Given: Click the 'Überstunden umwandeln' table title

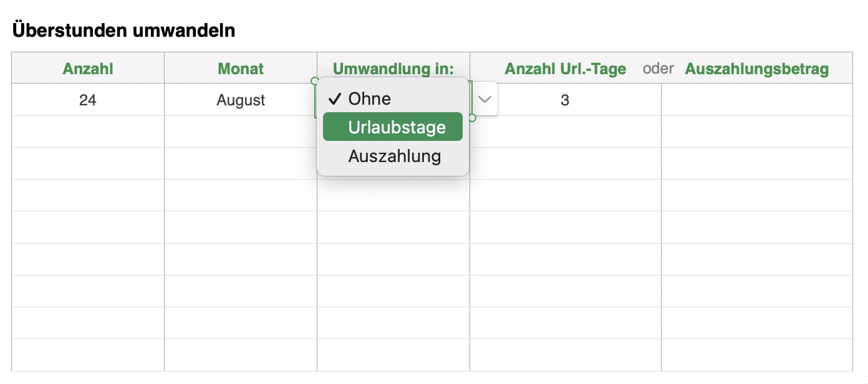Looking at the screenshot, I should click(x=123, y=31).
